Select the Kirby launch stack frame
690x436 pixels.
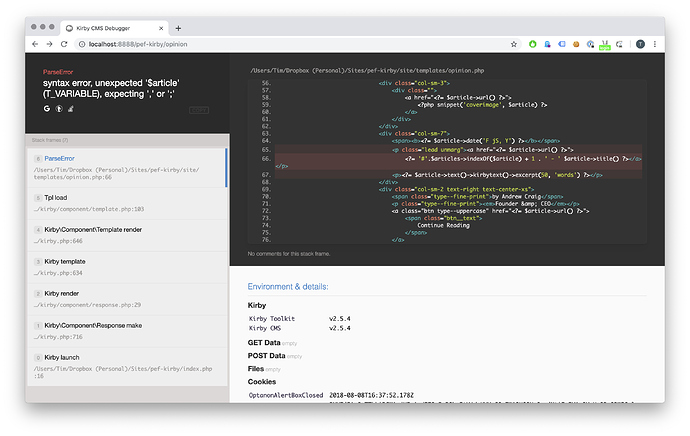127,367
